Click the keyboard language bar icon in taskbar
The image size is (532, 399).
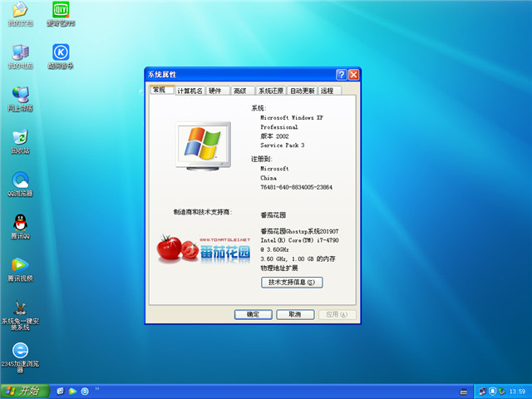pos(464,392)
